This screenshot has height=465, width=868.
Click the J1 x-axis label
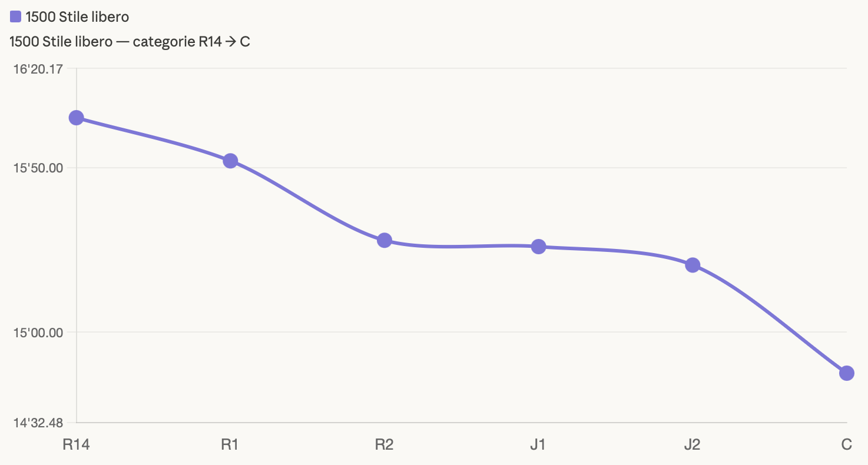tap(538, 444)
